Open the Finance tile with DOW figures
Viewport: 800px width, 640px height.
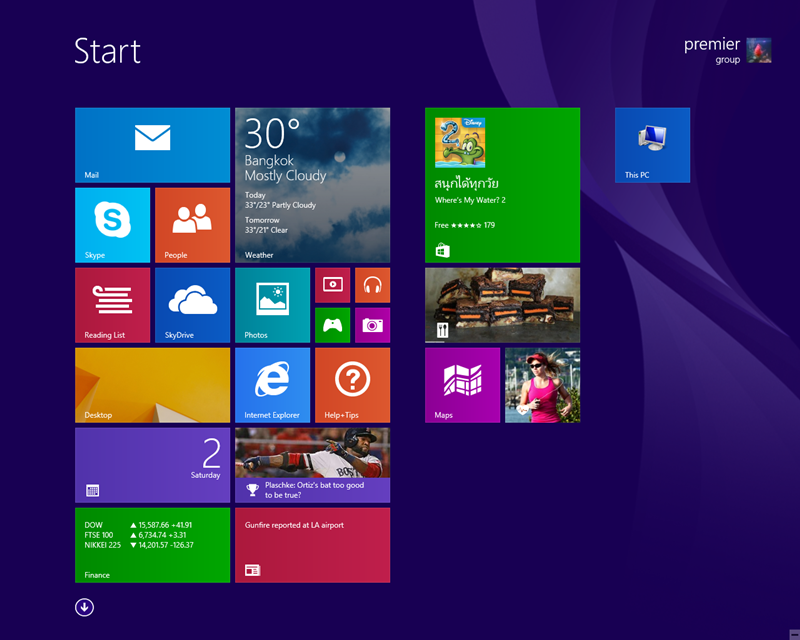click(x=152, y=545)
